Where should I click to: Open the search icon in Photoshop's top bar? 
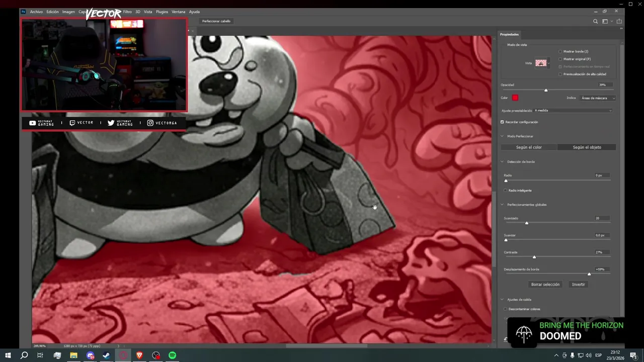pos(596,21)
